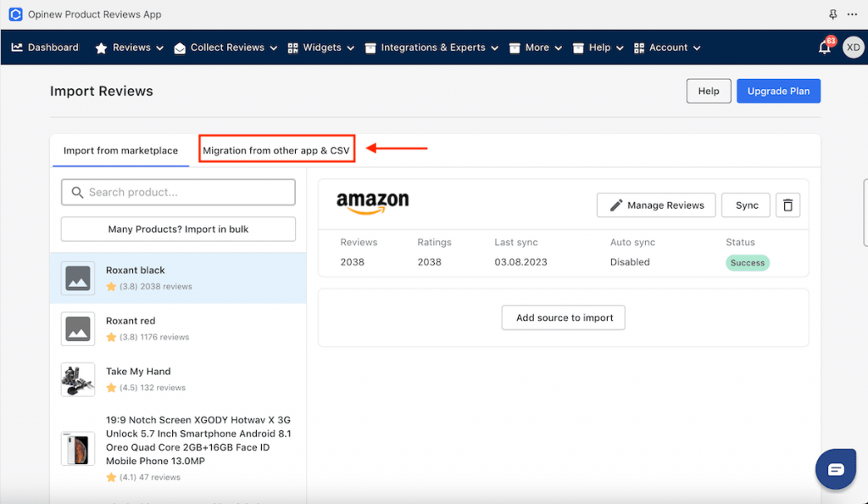Click the Auto sync Disabled value
Viewport: 868px width, 504px height.
tap(630, 262)
